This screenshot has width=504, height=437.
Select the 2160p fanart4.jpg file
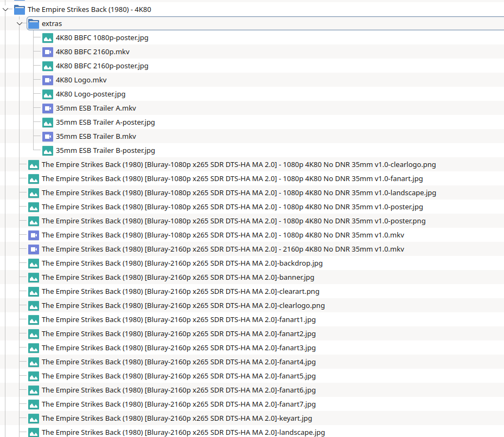178,362
